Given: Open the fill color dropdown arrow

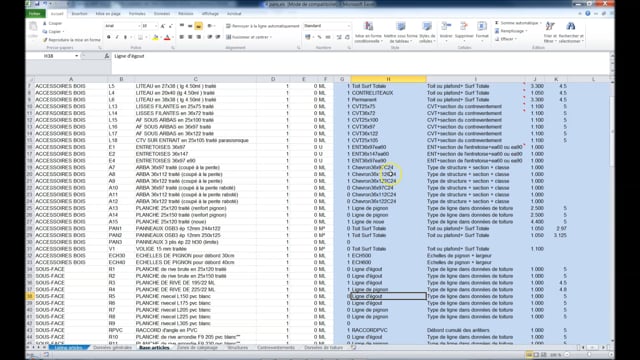Looking at the screenshot, I should point(160,37).
